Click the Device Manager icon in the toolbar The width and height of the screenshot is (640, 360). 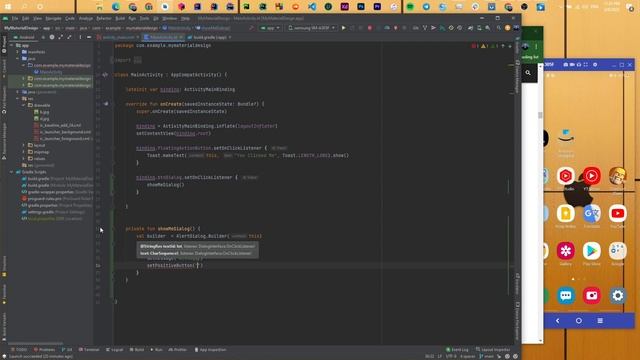(479, 28)
